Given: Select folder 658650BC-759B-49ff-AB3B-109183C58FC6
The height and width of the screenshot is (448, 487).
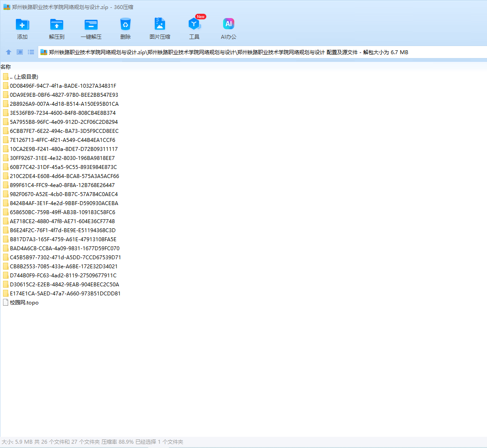Looking at the screenshot, I should click(59, 212).
